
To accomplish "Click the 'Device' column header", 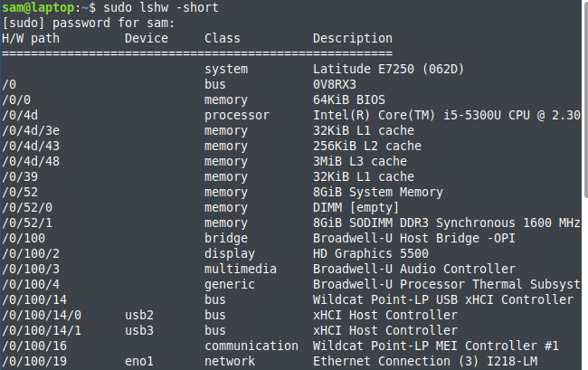I will pyautogui.click(x=147, y=39).
